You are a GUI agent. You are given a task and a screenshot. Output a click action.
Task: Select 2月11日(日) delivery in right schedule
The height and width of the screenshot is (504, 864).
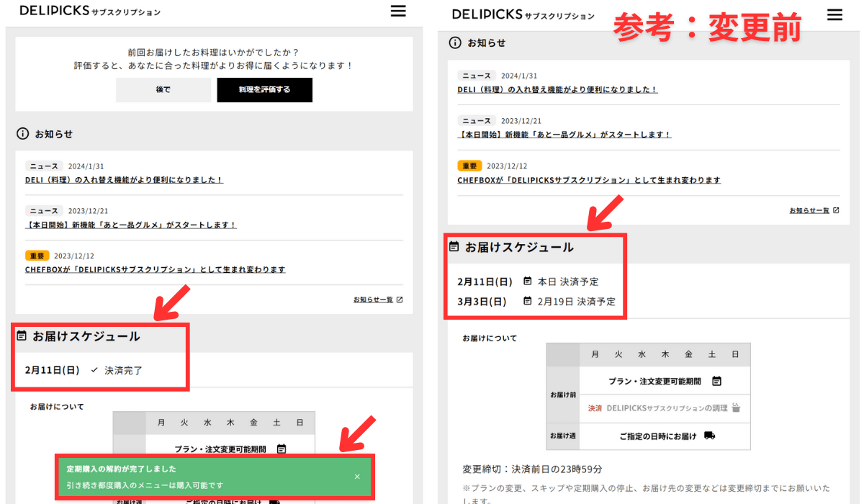pyautogui.click(x=485, y=281)
